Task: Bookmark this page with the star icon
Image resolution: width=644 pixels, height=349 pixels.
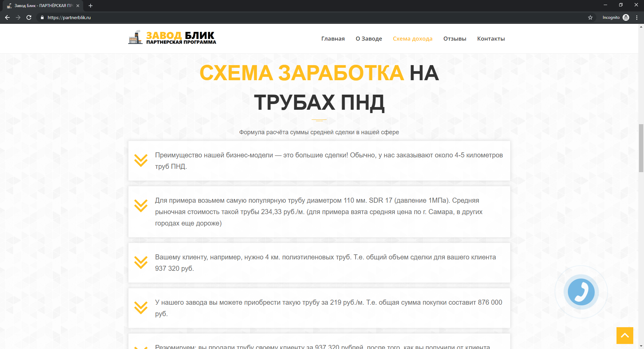Action: point(590,17)
